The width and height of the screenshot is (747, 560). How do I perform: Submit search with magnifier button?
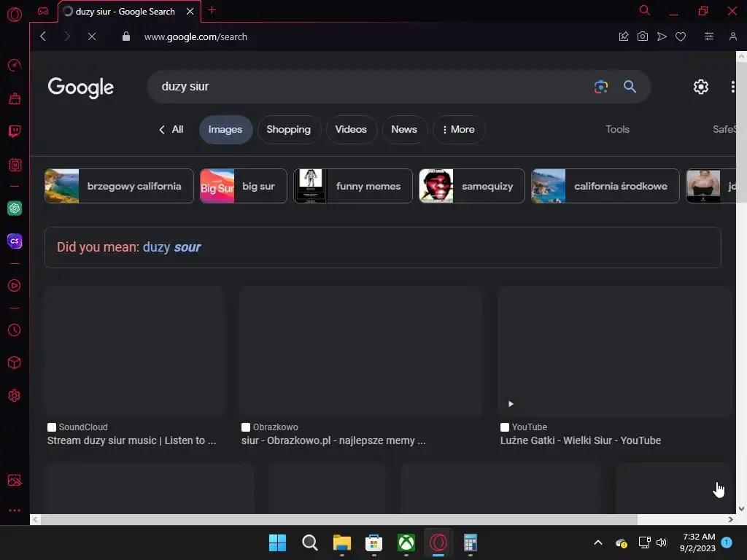click(x=630, y=87)
